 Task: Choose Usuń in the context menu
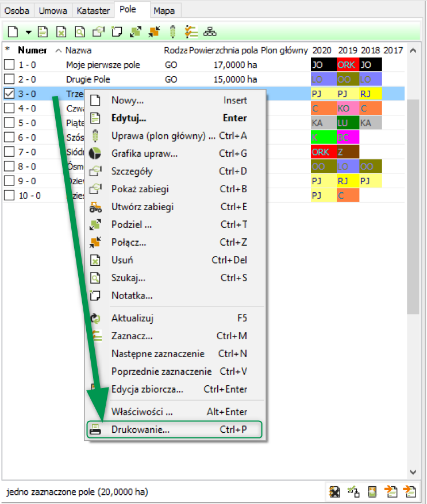point(175,260)
